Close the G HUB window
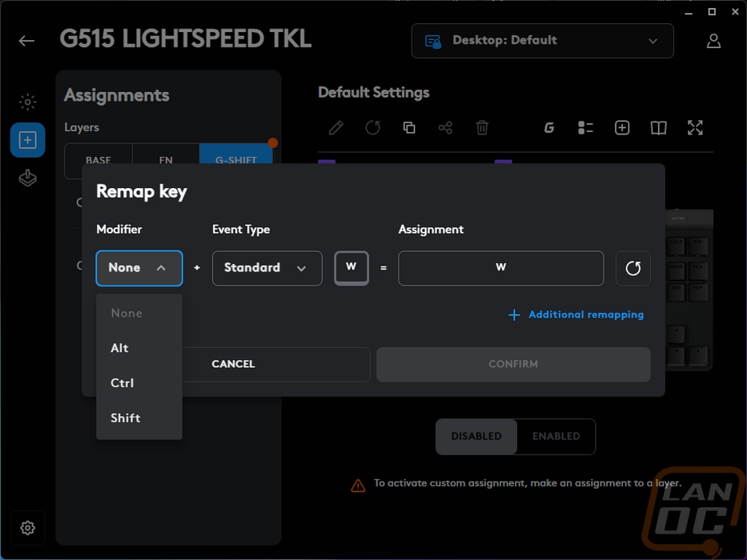Viewport: 747px width, 560px height. (x=735, y=12)
